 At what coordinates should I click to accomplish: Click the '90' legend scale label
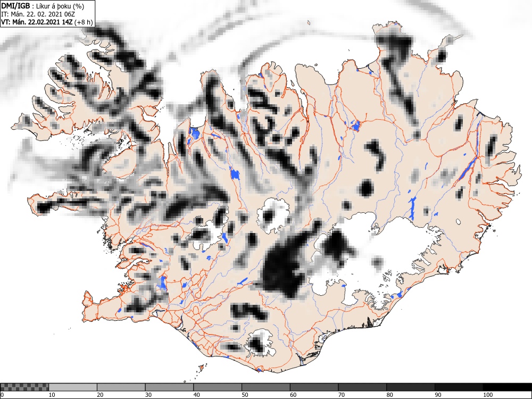click(438, 395)
